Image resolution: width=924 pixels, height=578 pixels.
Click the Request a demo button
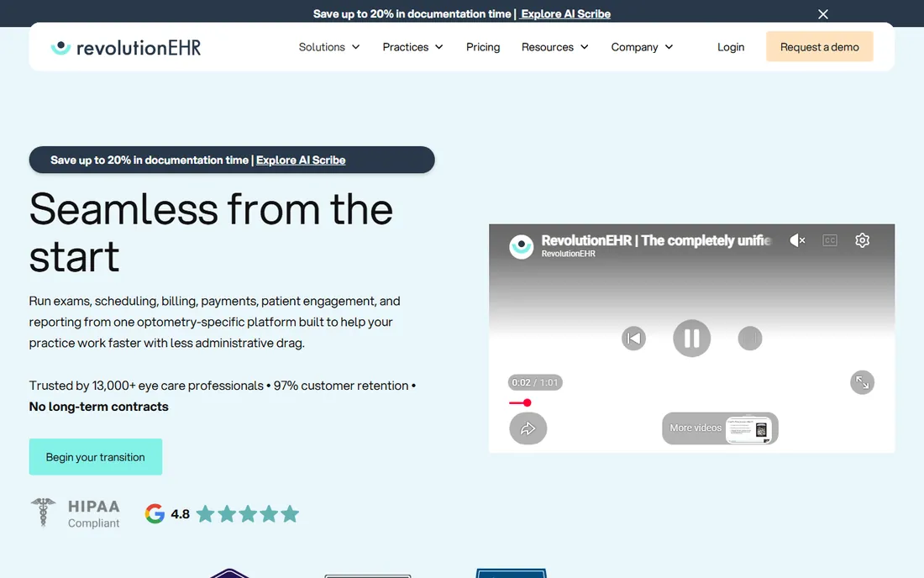[x=819, y=46]
